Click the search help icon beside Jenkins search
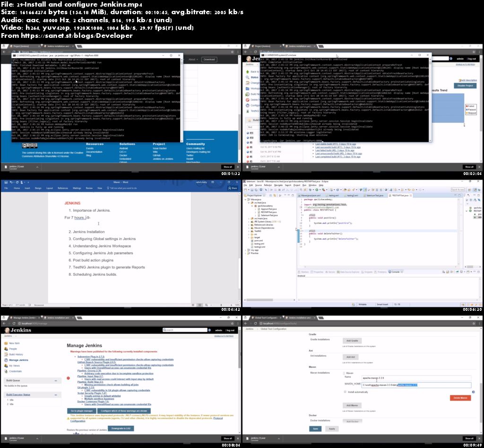This screenshot has width=484, height=448. coord(209,330)
